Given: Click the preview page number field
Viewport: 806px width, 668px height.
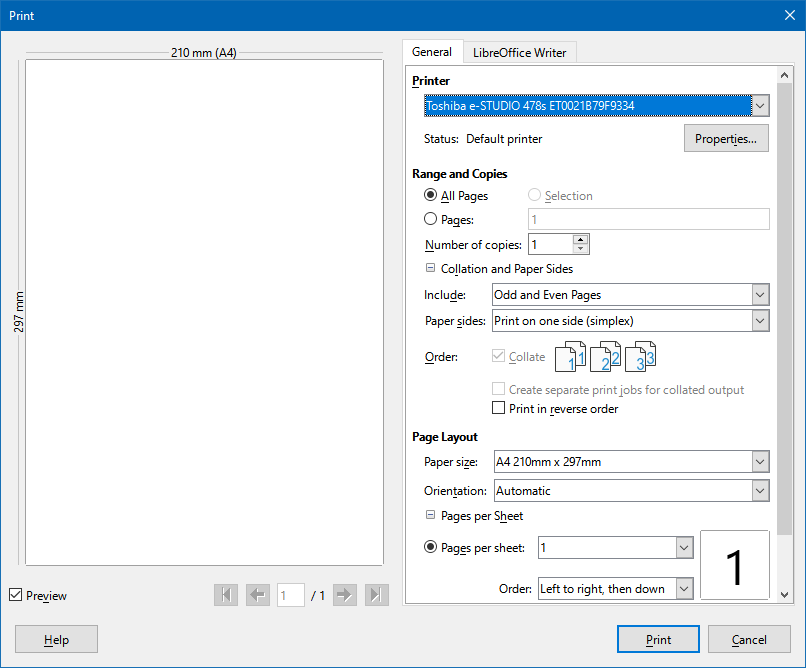Looking at the screenshot, I should 291,595.
